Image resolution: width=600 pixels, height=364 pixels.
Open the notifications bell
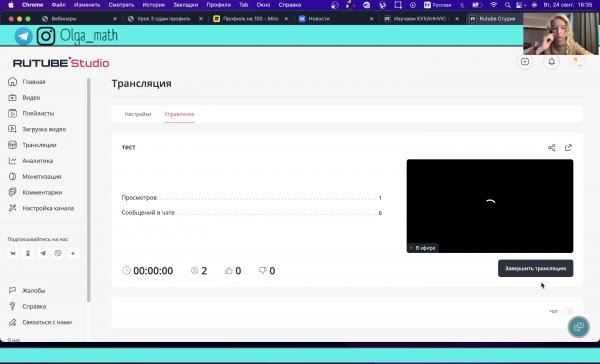click(x=551, y=62)
